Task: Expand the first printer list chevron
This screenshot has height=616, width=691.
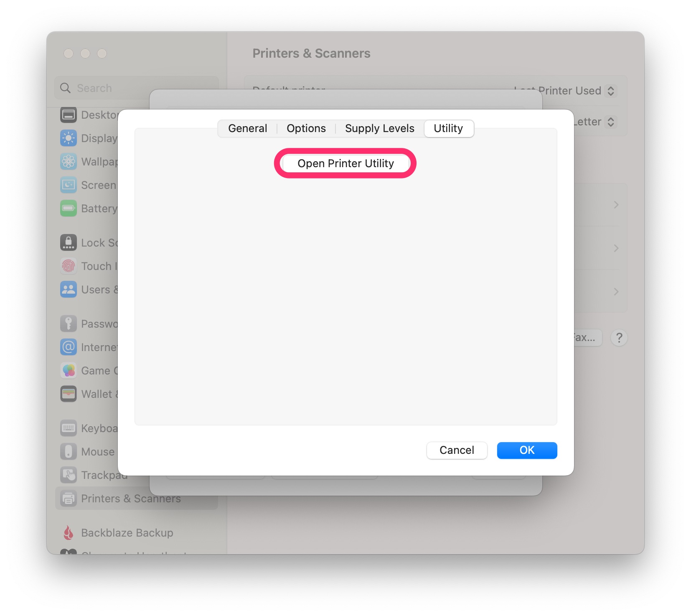Action: (x=616, y=205)
